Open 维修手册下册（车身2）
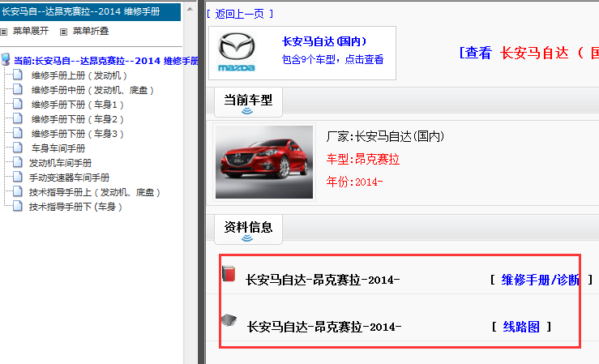 click(x=78, y=119)
